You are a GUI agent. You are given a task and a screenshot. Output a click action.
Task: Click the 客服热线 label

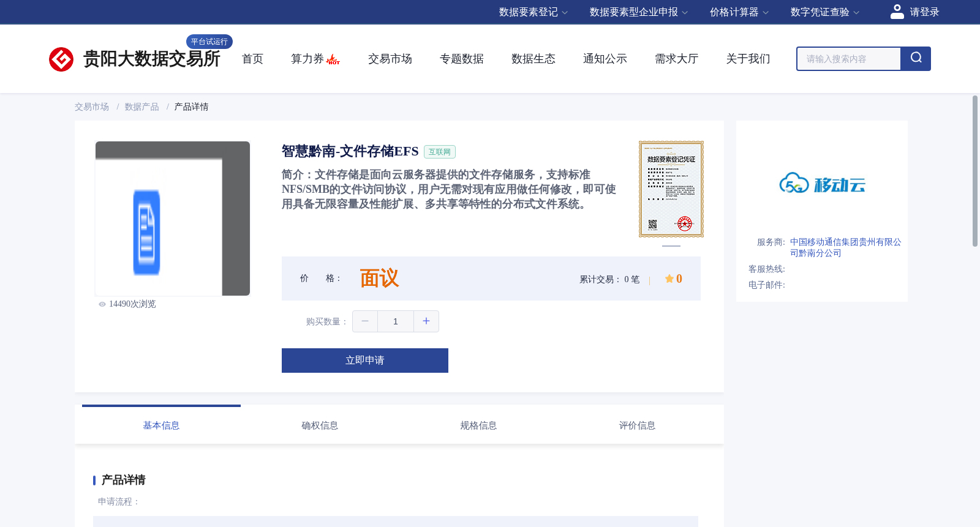[767, 269]
